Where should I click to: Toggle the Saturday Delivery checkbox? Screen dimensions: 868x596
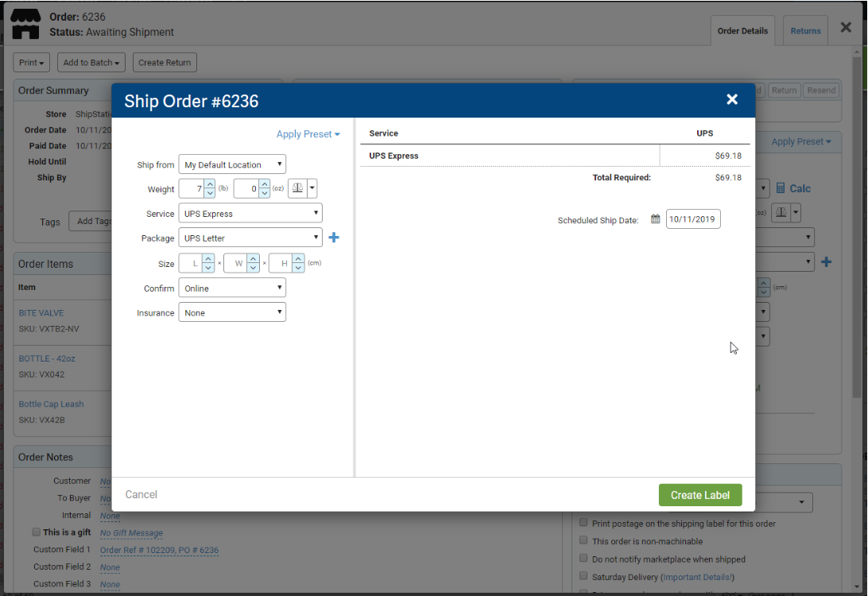583,576
